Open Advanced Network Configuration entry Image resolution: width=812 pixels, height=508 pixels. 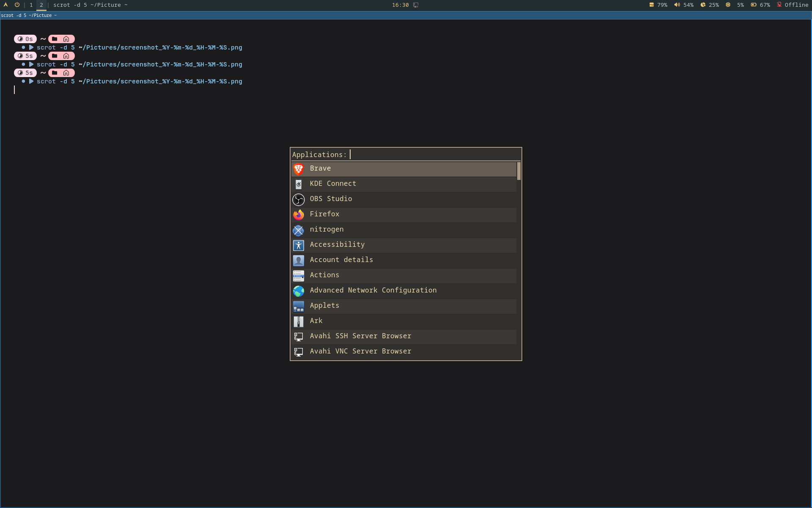[x=404, y=291]
